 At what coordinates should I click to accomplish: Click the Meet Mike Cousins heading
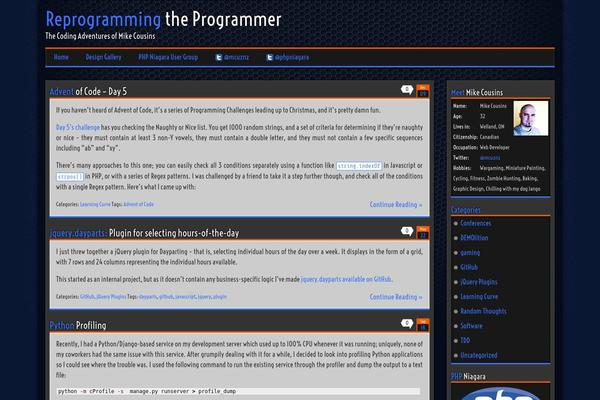click(477, 93)
